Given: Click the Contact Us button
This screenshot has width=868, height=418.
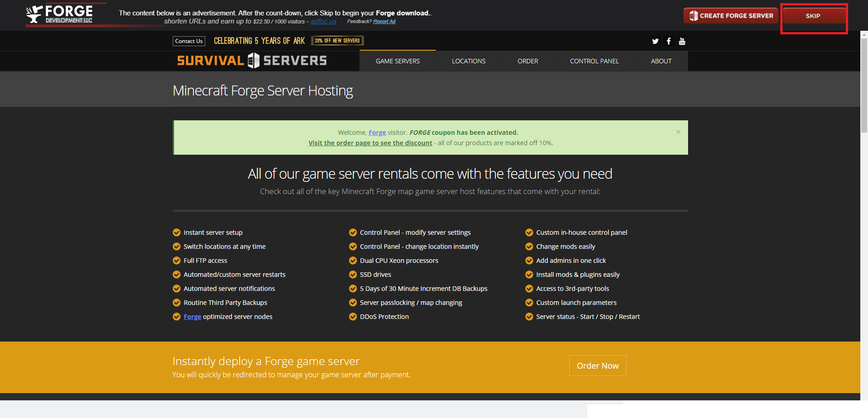Looking at the screenshot, I should point(189,41).
